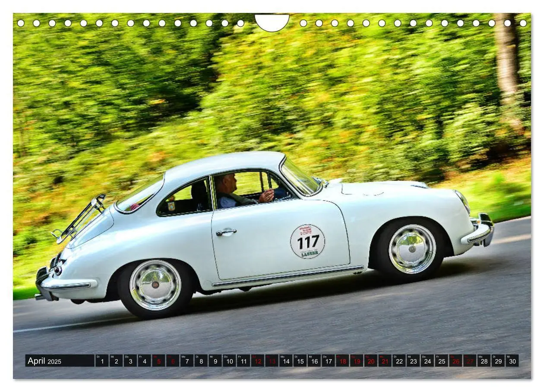Select red date 5 on the calendar strip
The height and width of the screenshot is (392, 544).
tap(158, 361)
